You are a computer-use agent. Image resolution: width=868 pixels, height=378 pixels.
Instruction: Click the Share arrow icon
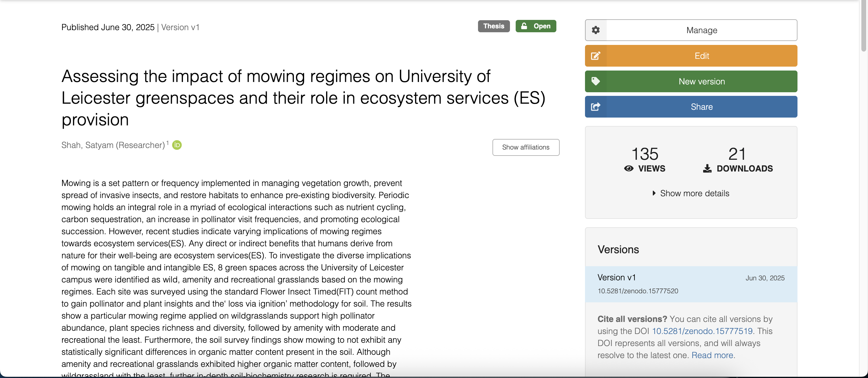pos(596,107)
